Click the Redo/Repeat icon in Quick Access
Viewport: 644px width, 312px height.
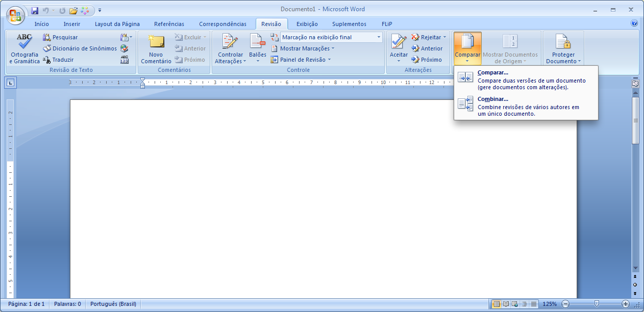click(62, 10)
